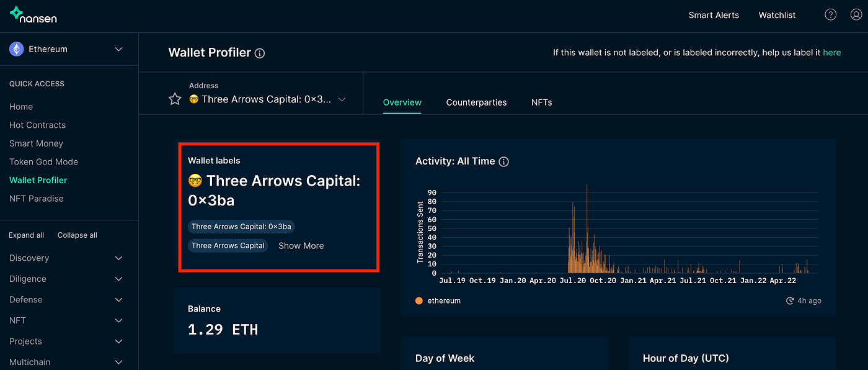Open Smart Alerts
The width and height of the screenshot is (868, 370).
tap(714, 15)
